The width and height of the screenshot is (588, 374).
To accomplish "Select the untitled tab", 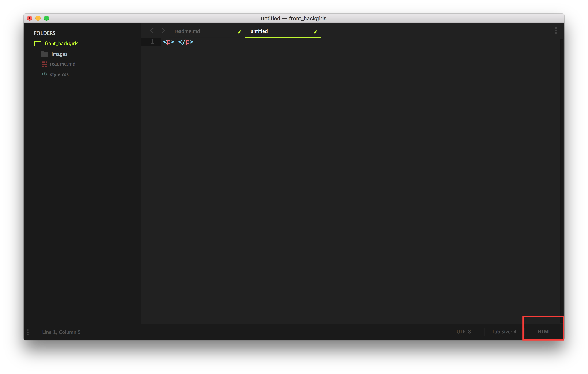I will coord(259,31).
